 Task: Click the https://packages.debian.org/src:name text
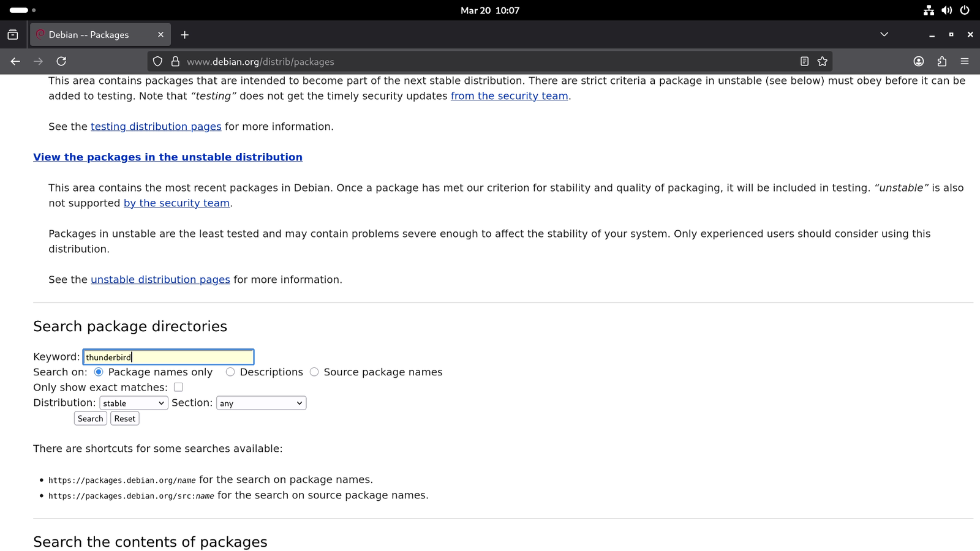[131, 496]
